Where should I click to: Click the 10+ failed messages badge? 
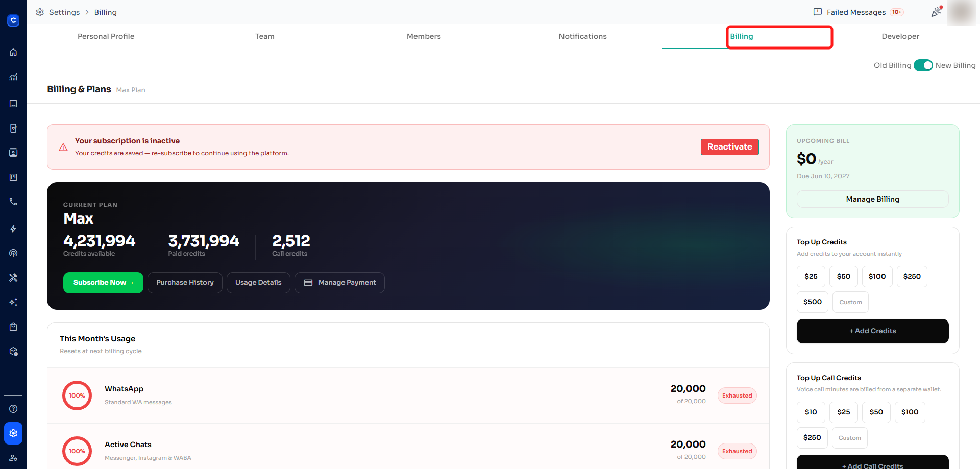(x=897, y=12)
